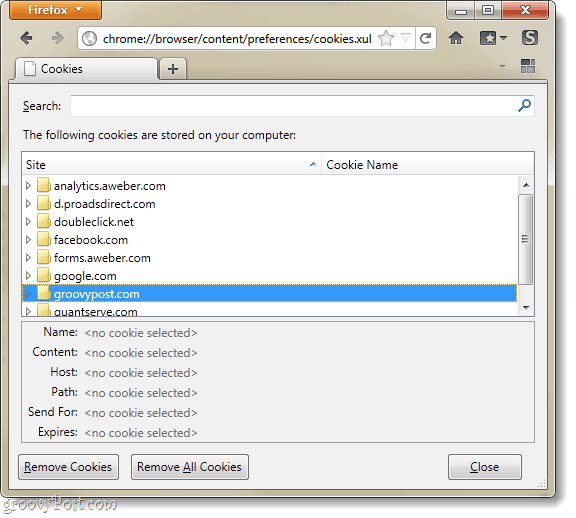The width and height of the screenshot is (576, 518).
Task: Open the Firefox application menu
Action: point(55,10)
